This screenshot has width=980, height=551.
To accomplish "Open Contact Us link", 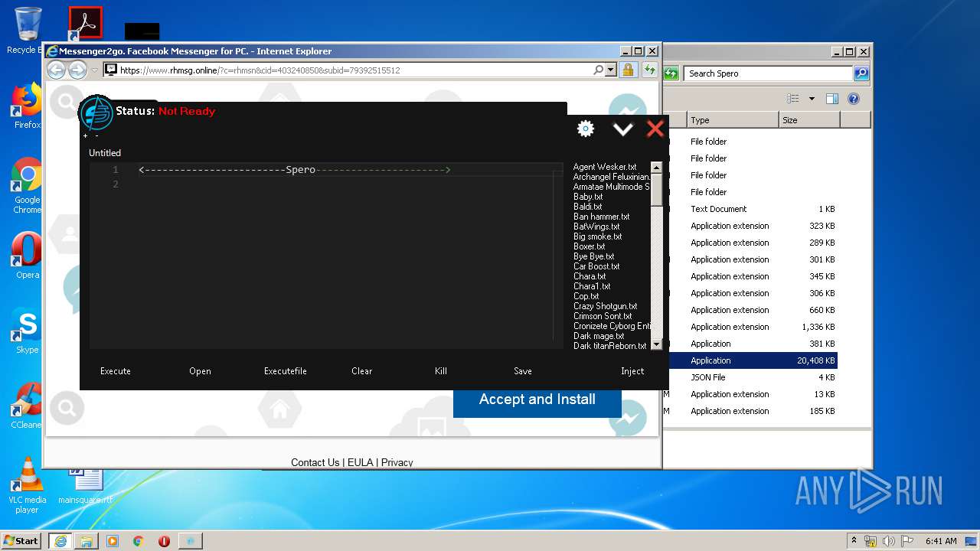I will pyautogui.click(x=315, y=462).
